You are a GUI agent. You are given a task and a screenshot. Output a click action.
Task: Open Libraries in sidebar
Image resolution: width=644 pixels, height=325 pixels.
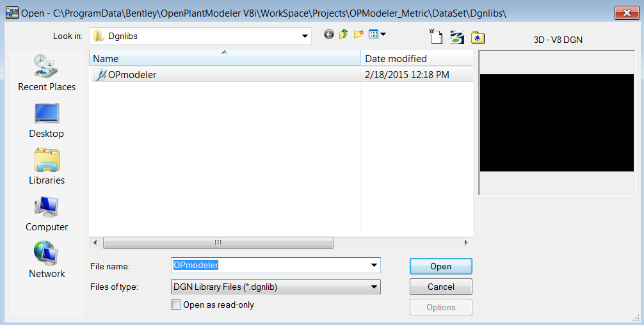click(47, 166)
